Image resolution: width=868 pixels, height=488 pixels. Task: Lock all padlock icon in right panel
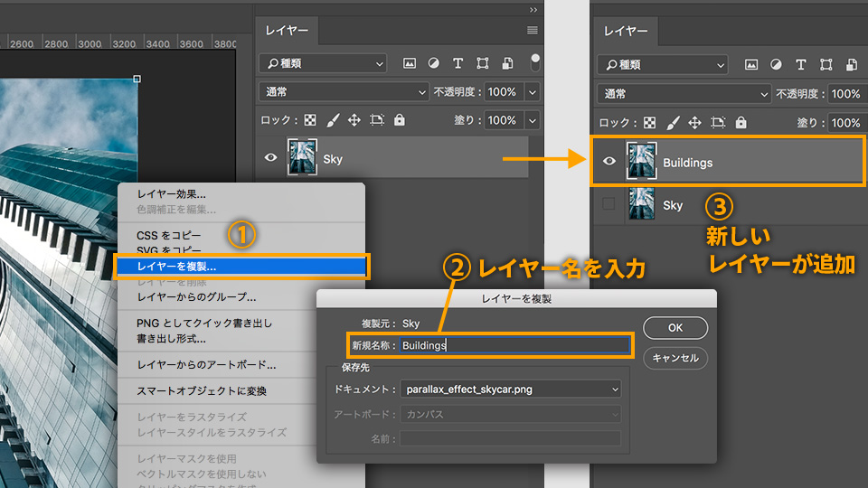click(741, 122)
